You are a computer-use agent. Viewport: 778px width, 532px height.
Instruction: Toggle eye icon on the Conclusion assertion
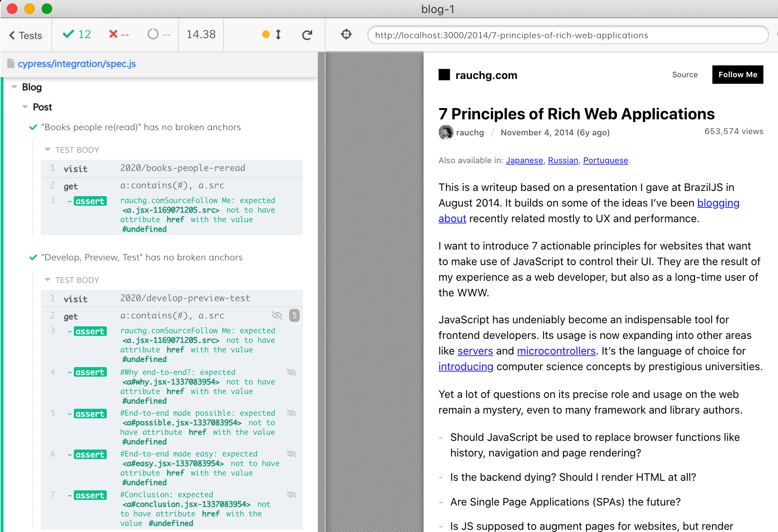(x=291, y=494)
